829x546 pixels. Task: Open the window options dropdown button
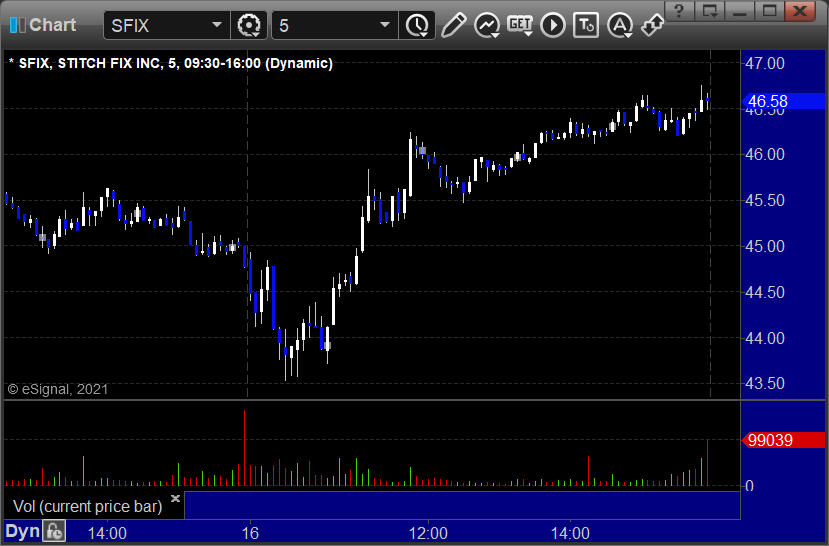(x=710, y=11)
